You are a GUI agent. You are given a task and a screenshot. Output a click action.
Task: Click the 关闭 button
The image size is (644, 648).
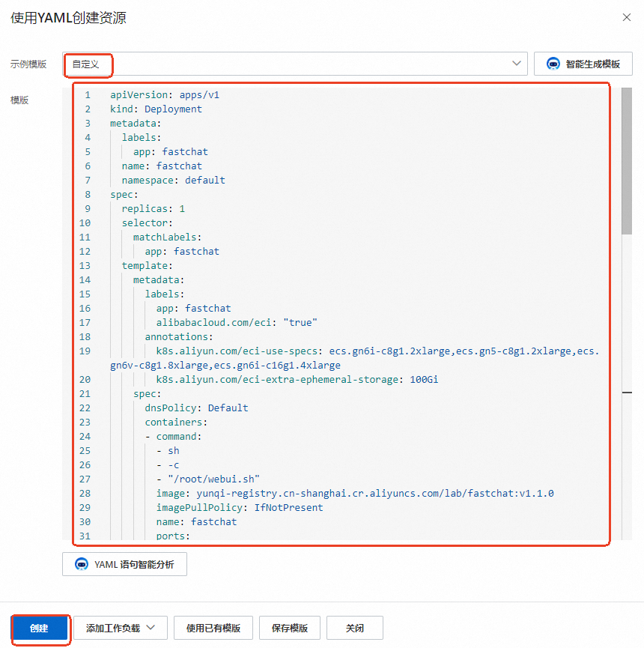(355, 629)
